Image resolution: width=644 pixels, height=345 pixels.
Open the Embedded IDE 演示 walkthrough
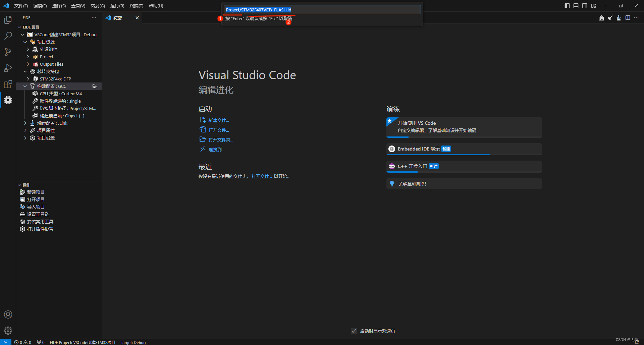pyautogui.click(x=464, y=149)
